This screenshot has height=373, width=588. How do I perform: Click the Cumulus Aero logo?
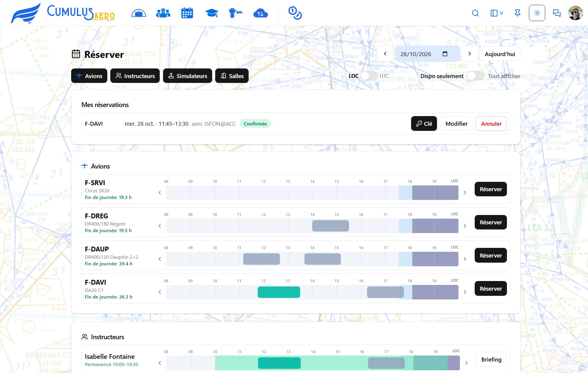tap(63, 13)
